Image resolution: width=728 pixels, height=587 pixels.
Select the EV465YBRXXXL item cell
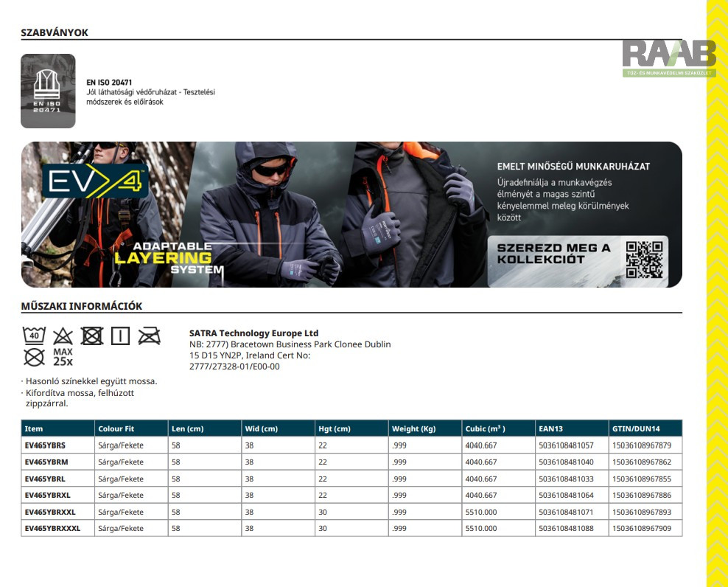(52, 528)
